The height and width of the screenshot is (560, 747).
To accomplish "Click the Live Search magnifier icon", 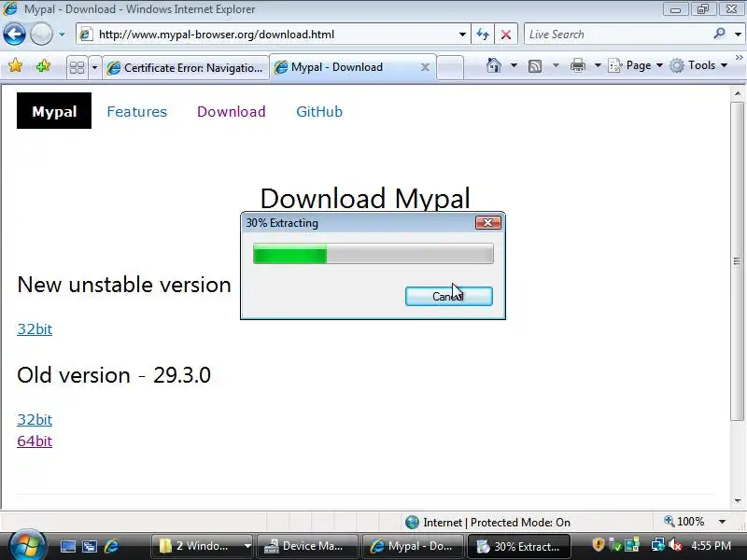I will pyautogui.click(x=719, y=34).
